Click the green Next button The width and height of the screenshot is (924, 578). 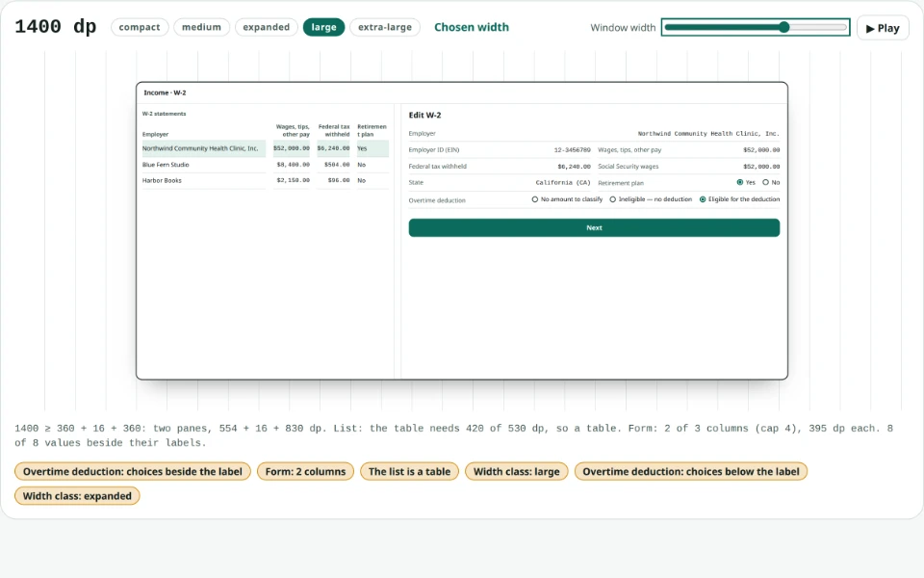pyautogui.click(x=594, y=227)
